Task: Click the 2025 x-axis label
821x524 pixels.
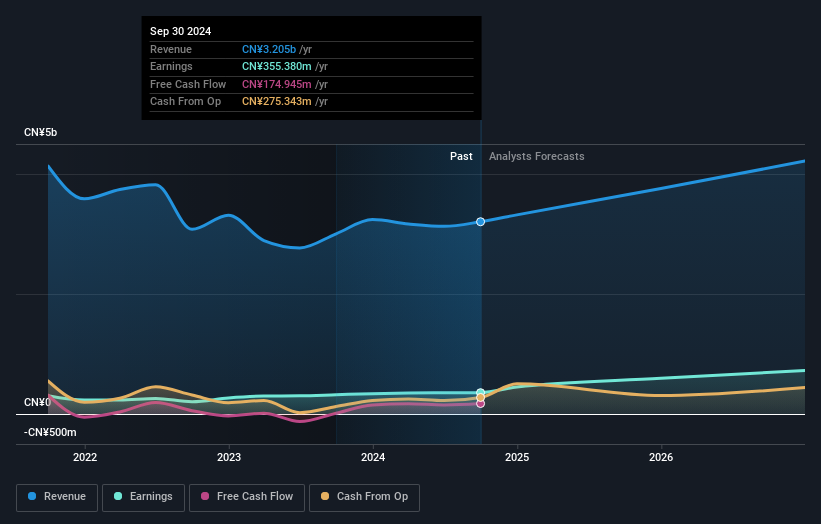Action: (x=517, y=457)
